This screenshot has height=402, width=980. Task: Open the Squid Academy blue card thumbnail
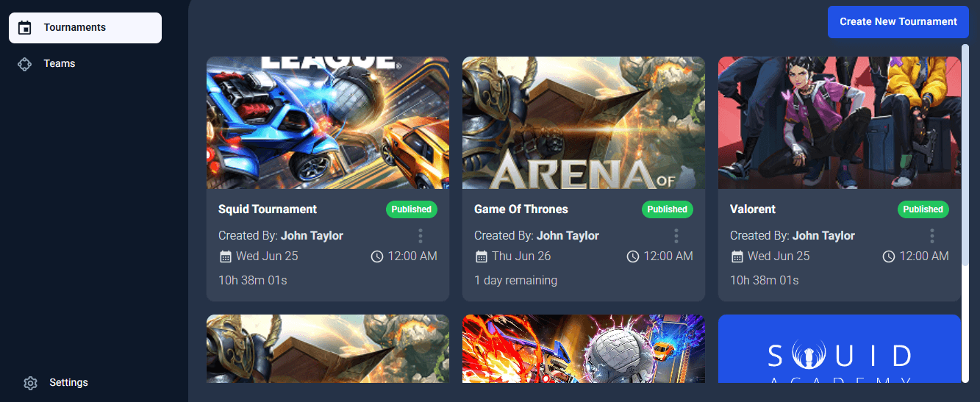click(x=839, y=349)
